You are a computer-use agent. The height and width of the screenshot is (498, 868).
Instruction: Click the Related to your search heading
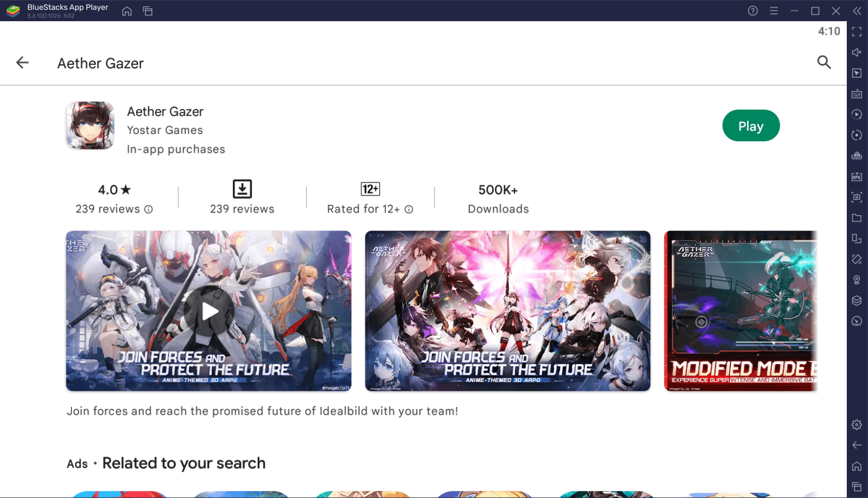pyautogui.click(x=184, y=463)
